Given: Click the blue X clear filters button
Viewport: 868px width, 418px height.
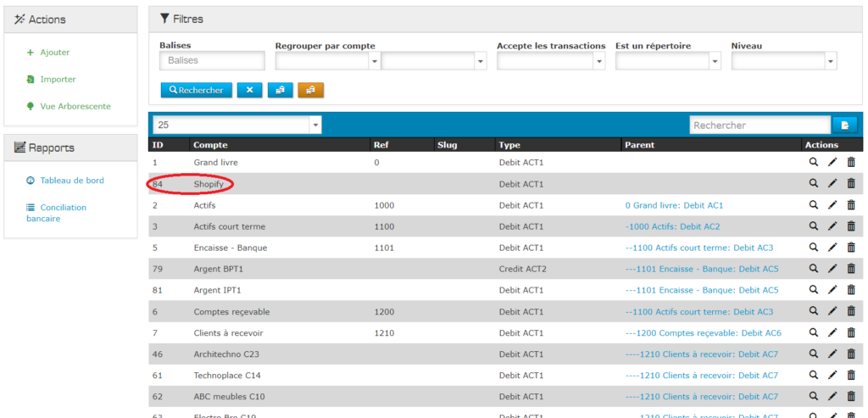Looking at the screenshot, I should pos(249,90).
